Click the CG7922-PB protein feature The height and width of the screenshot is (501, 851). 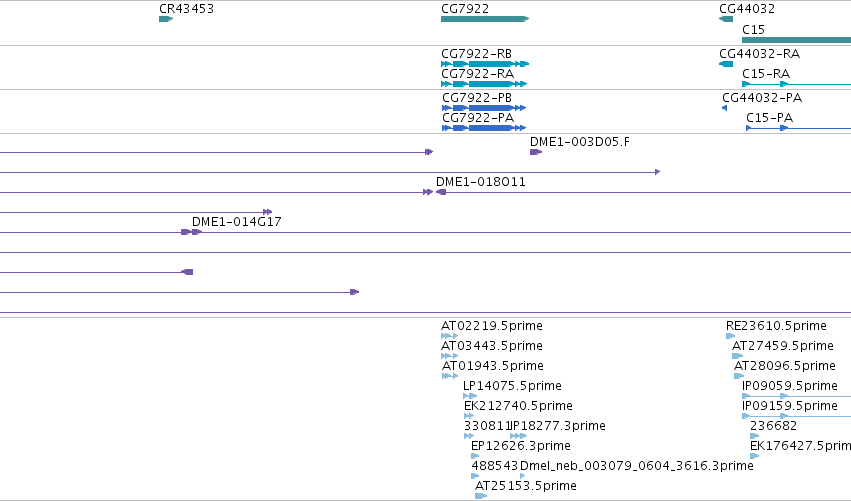click(x=484, y=108)
